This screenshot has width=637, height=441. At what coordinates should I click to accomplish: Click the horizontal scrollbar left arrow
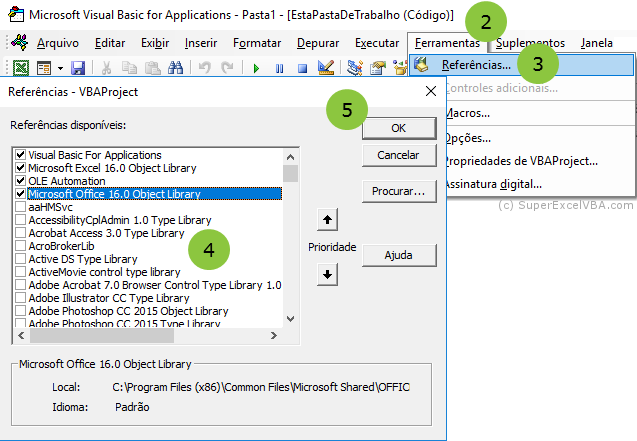click(22, 335)
